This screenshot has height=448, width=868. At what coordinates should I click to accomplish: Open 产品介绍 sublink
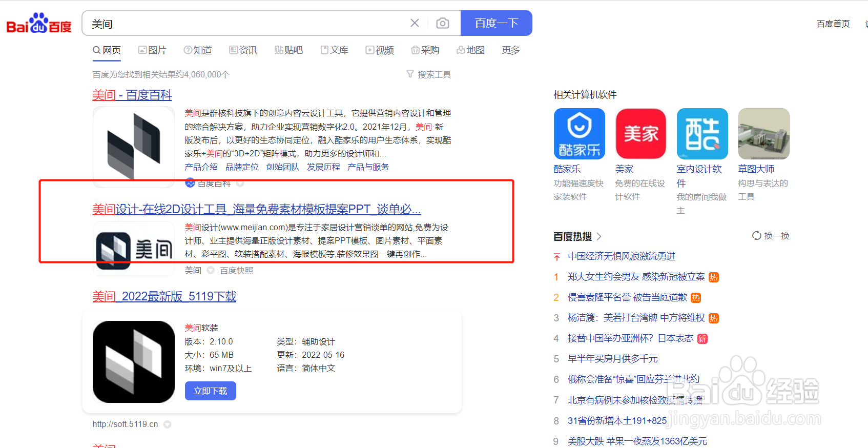(201, 167)
